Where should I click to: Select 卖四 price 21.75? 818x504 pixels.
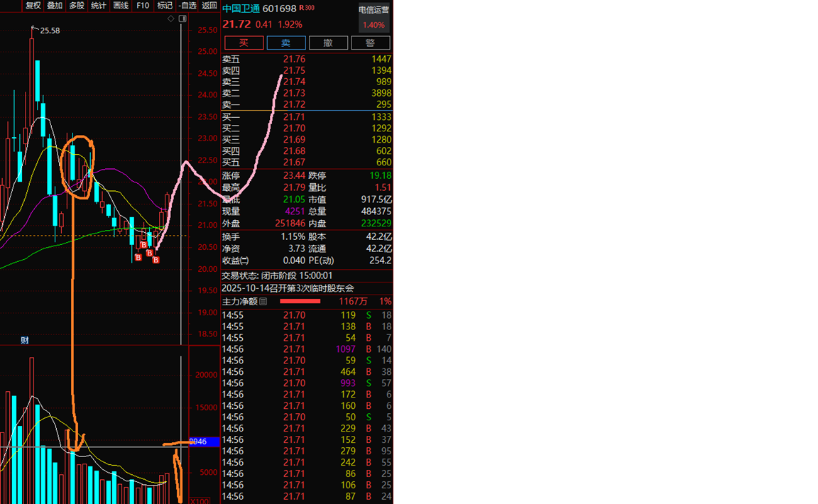[x=294, y=70]
